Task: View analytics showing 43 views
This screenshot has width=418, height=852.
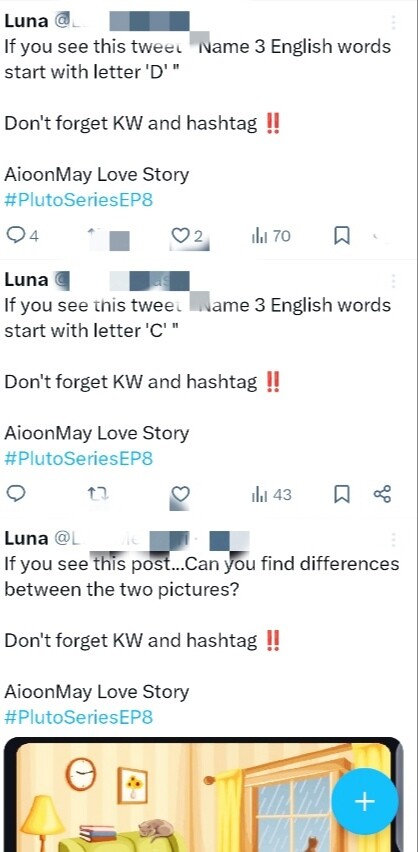Action: [271, 494]
